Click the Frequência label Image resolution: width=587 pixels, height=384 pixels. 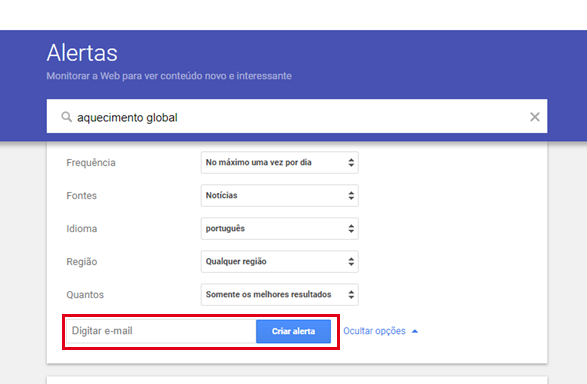(x=91, y=163)
